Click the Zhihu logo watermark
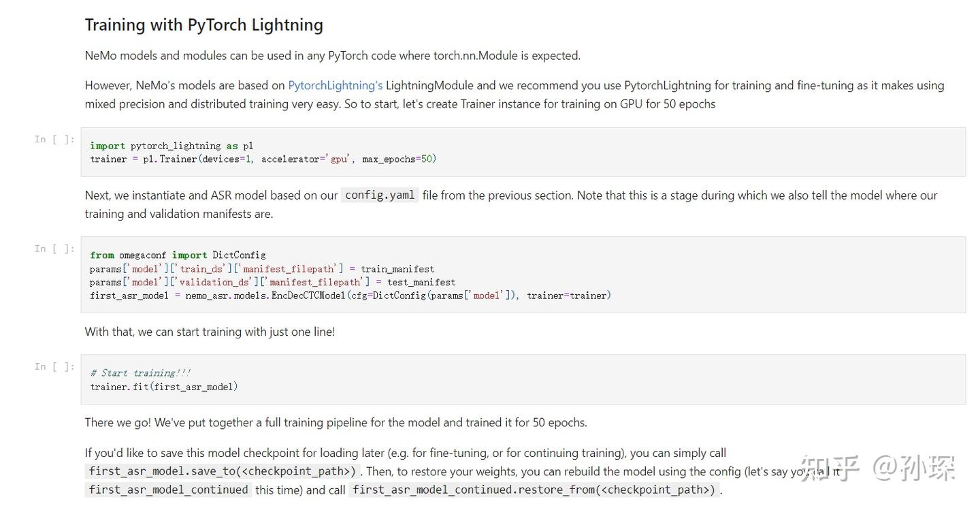 click(830, 469)
